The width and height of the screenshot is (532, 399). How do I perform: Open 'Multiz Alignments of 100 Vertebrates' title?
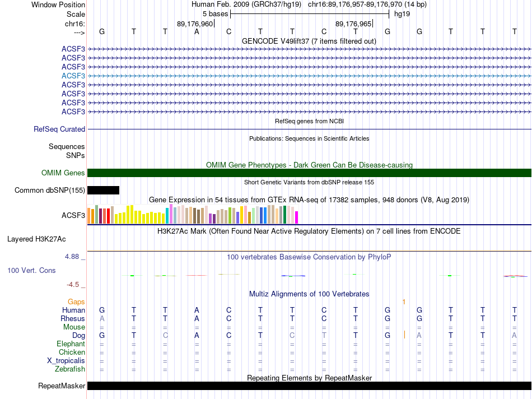(309, 294)
